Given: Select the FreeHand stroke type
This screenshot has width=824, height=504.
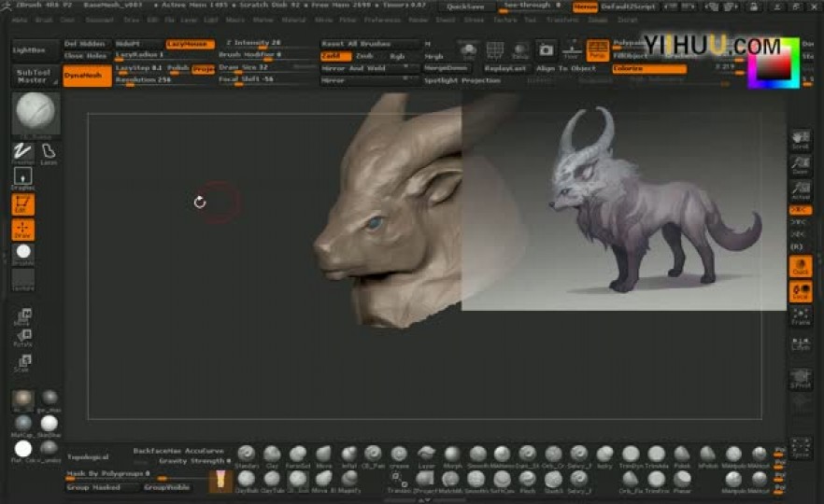Looking at the screenshot, I should tap(22, 153).
